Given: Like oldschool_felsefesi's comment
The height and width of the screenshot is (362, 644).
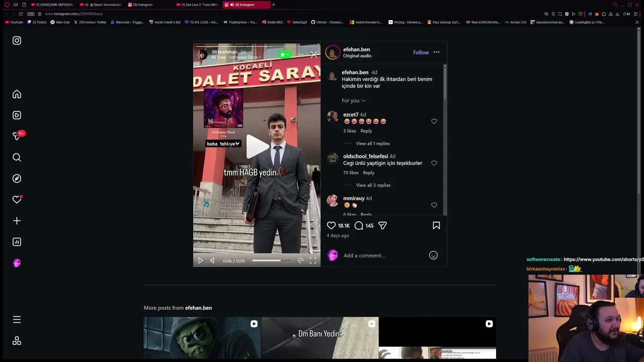Looking at the screenshot, I should coord(434,163).
